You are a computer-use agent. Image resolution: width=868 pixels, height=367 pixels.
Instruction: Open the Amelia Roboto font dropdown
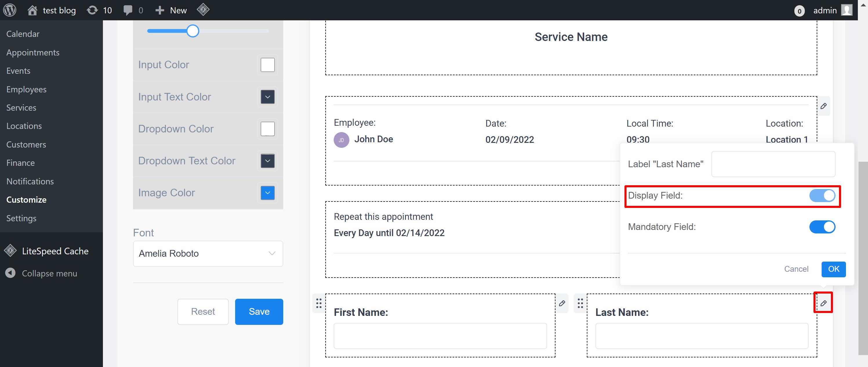coord(208,253)
